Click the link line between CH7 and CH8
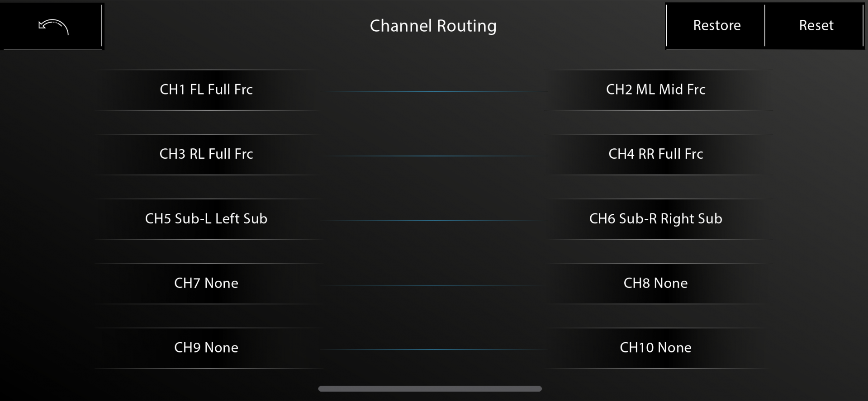 coord(431,285)
